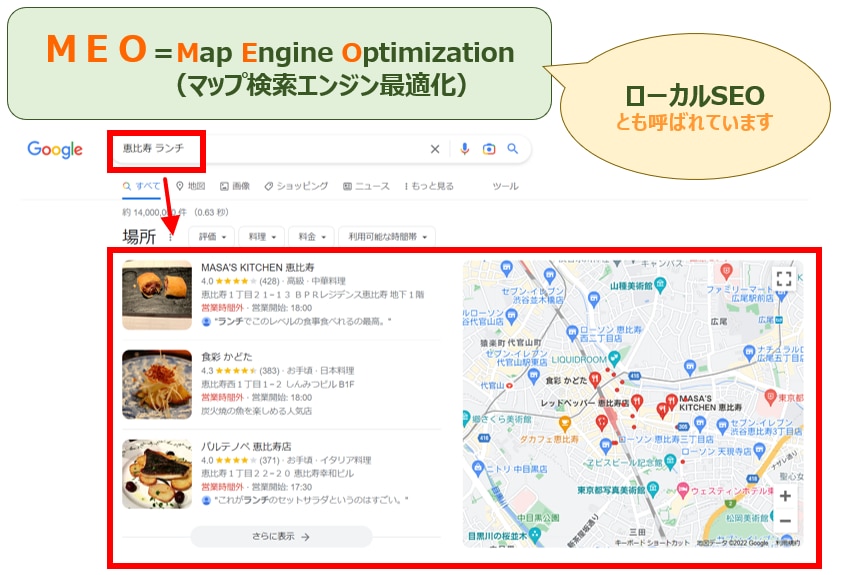Click 東京都写真美術館 marker on map
The image size is (855, 575).
pos(653,489)
